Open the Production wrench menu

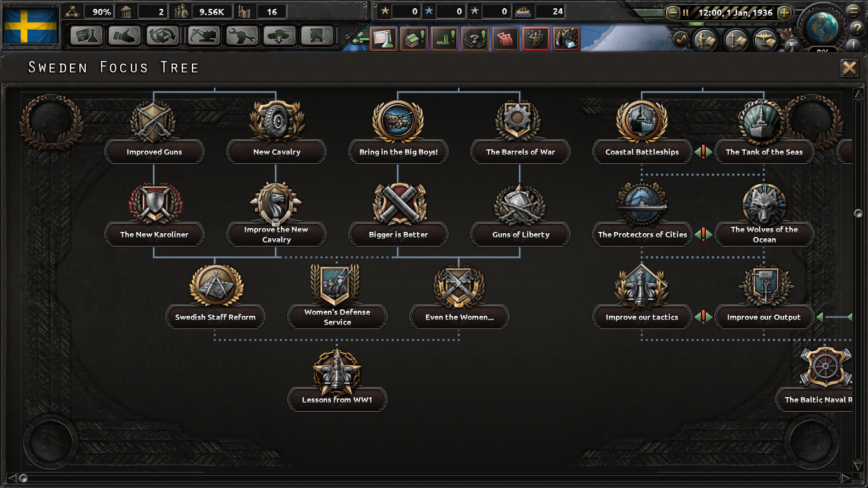point(241,36)
